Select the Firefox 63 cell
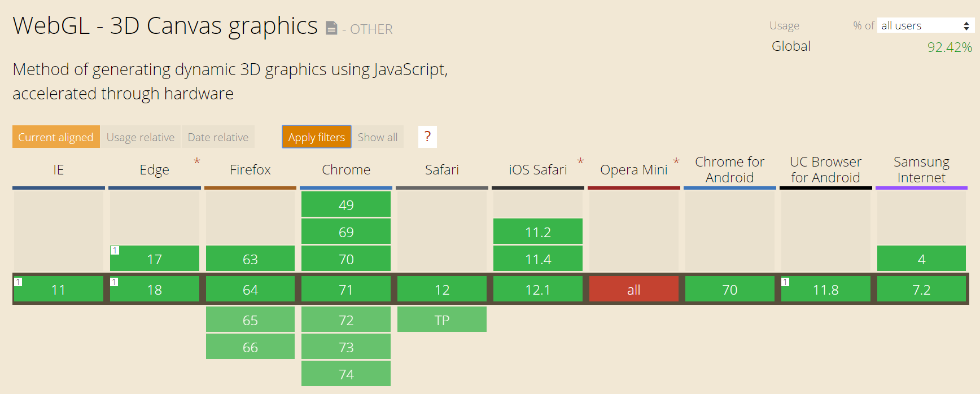Viewport: 980px width, 394px height. (250, 259)
